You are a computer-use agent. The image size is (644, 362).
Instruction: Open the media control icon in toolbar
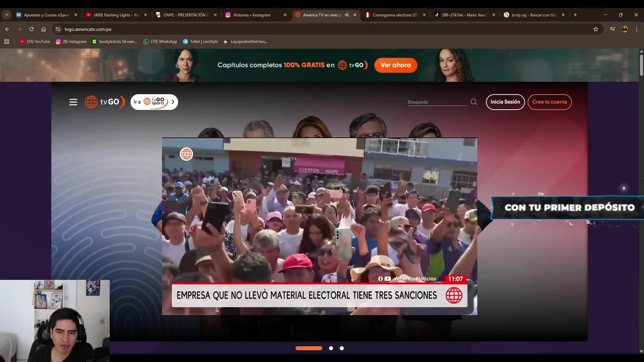(x=612, y=29)
